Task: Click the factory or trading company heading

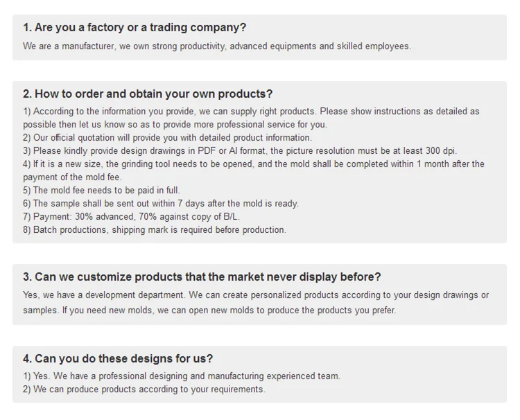Action: [x=135, y=28]
